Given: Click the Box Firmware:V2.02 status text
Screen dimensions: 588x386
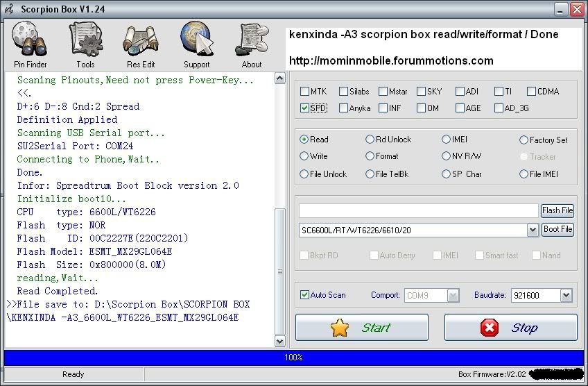Looking at the screenshot, I should click(492, 374).
